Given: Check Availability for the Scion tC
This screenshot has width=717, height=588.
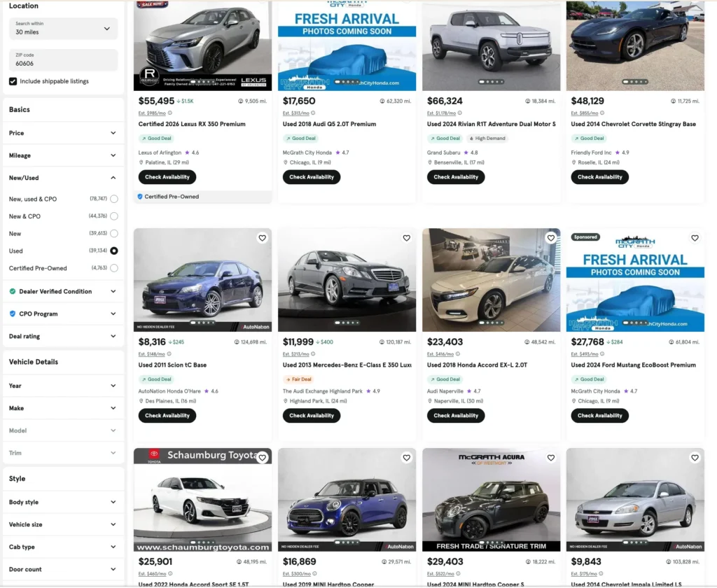Looking at the screenshot, I should [167, 416].
